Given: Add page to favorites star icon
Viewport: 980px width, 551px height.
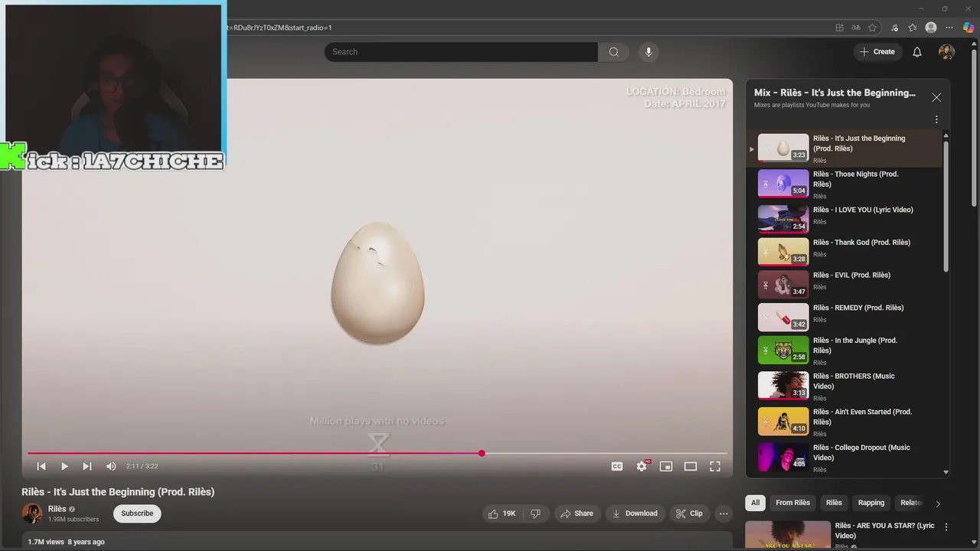Looking at the screenshot, I should click(872, 28).
